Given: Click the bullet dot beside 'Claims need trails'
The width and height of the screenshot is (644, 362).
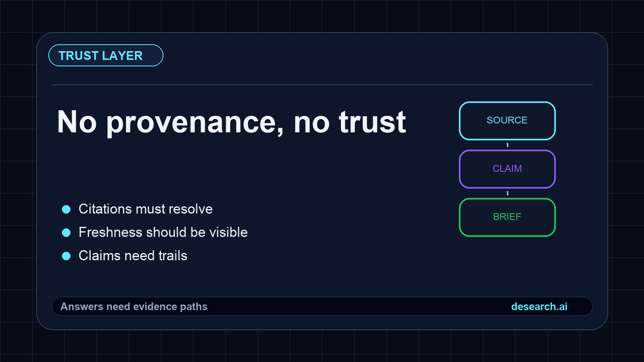Looking at the screenshot, I should pos(67,256).
